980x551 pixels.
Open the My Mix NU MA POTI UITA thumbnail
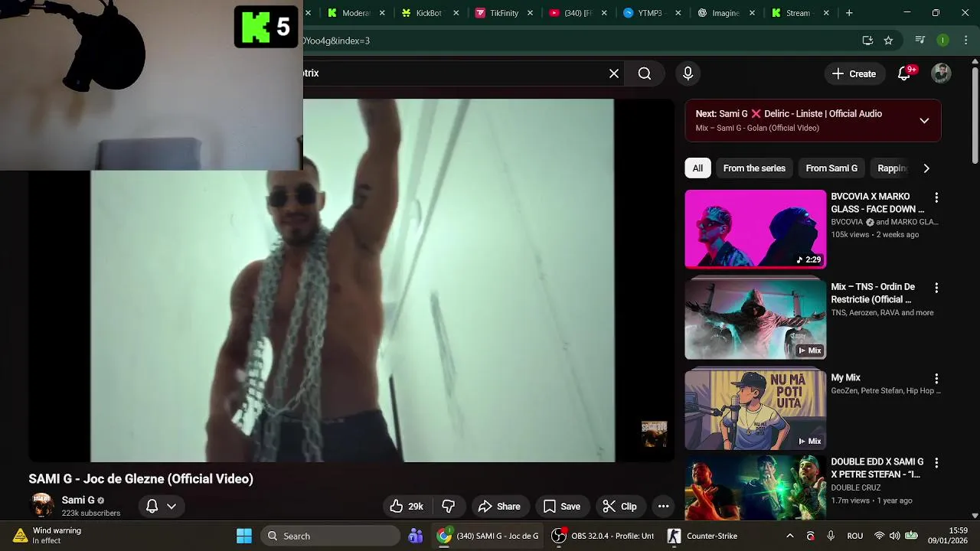click(756, 409)
